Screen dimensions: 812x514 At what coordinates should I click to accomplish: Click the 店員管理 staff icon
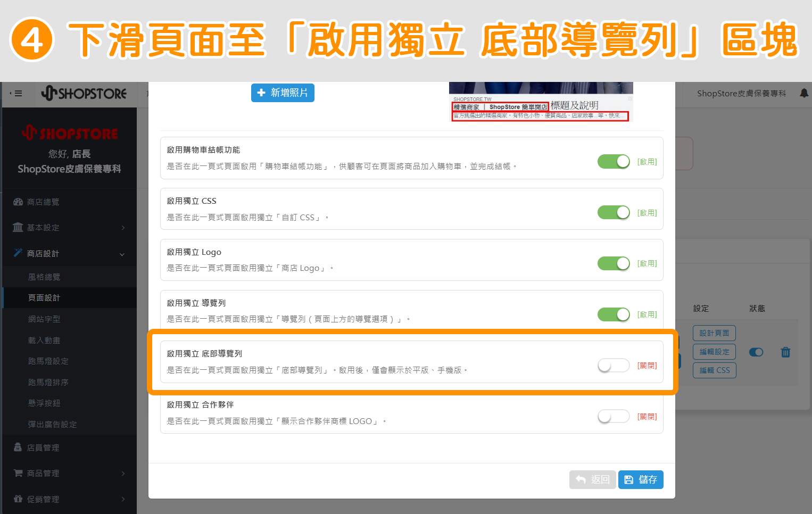tap(18, 447)
